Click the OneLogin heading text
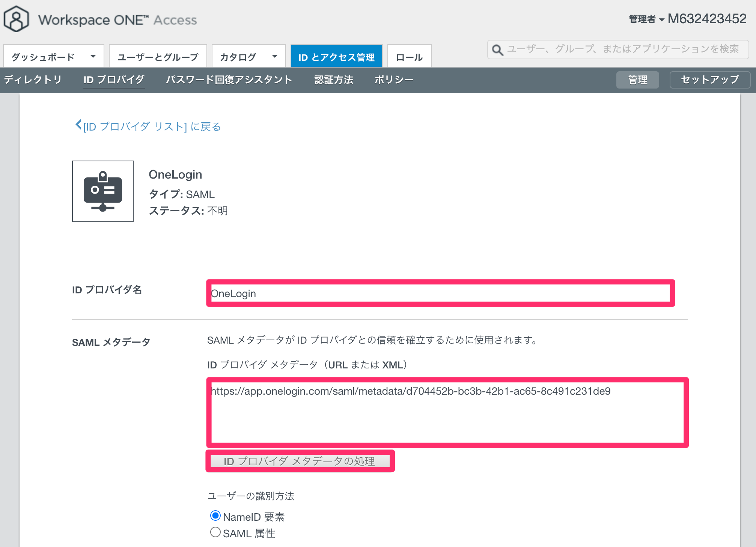 [175, 174]
